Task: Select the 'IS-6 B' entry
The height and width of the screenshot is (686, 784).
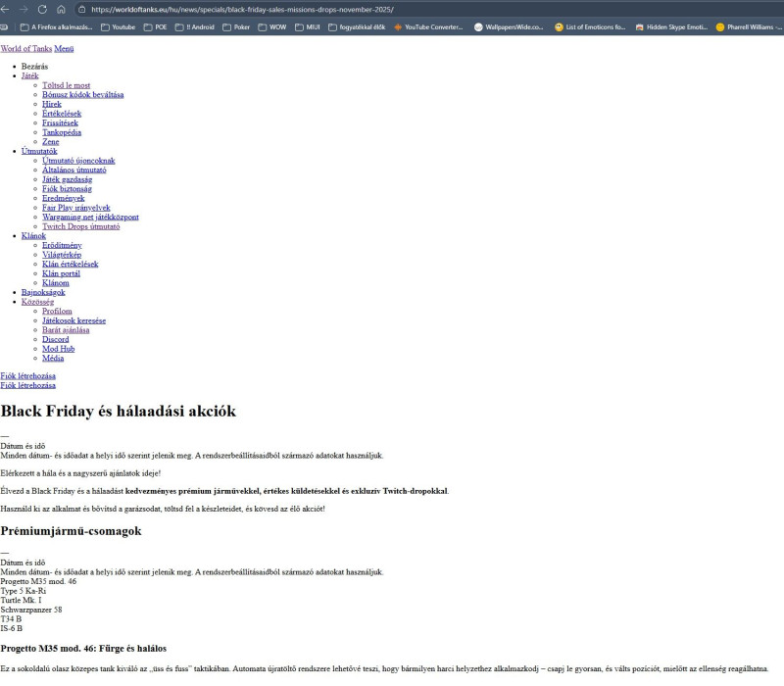Action: (12, 628)
